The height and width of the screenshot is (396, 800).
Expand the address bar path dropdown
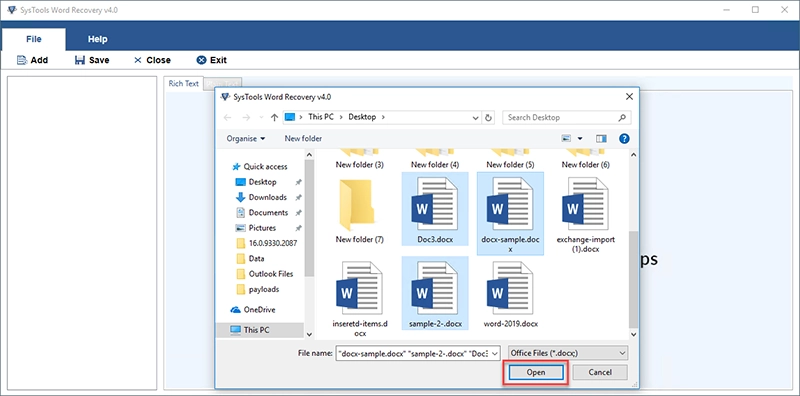pos(476,117)
